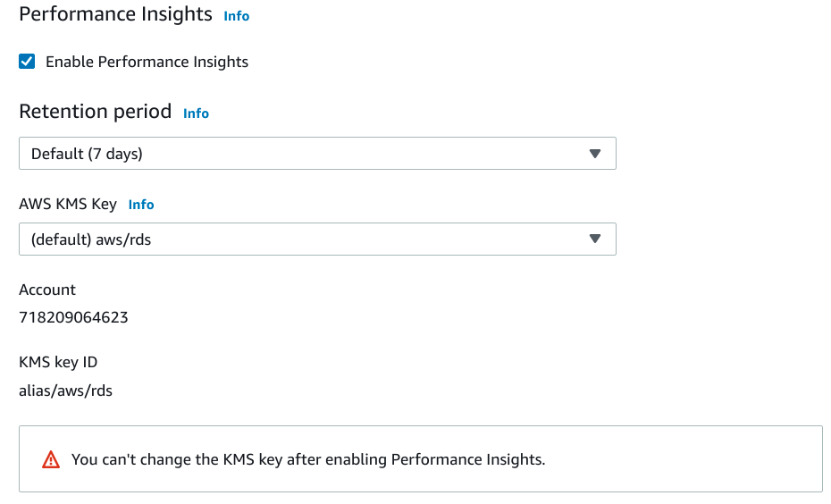This screenshot has height=504, width=831.
Task: Click the KMS key change warning message
Action: pos(308,460)
